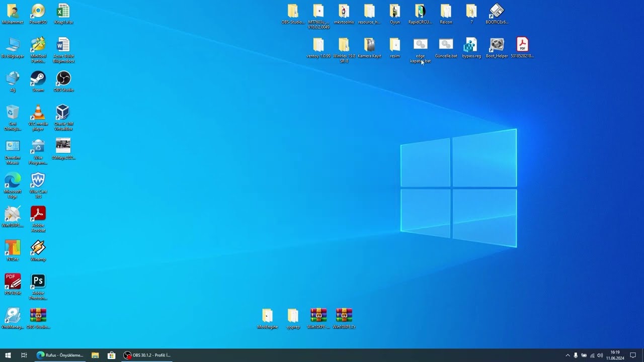Screen dimensions: 644x362
Task: Select the resource_h folder
Action: pyautogui.click(x=369, y=14)
